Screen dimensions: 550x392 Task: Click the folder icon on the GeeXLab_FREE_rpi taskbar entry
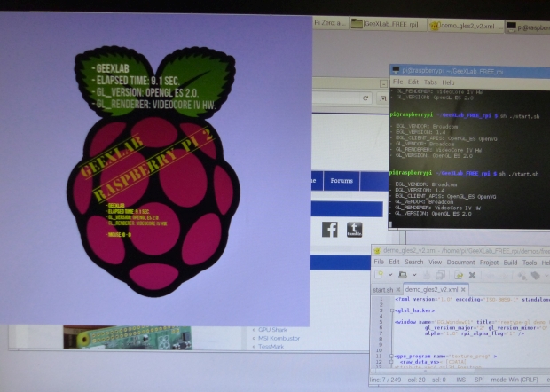click(357, 24)
